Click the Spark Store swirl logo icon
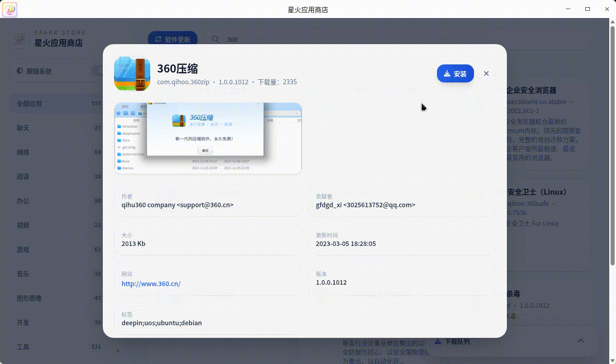This screenshot has width=616, height=364. pos(18,39)
